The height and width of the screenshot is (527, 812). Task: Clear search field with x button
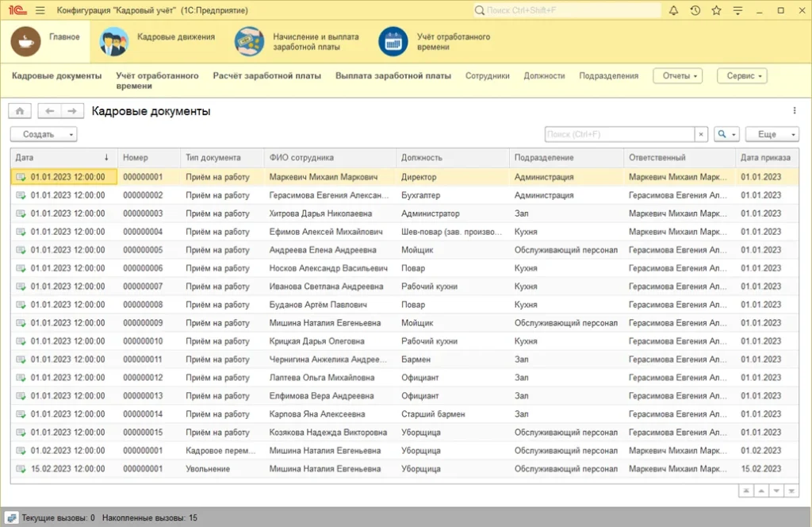tap(701, 134)
